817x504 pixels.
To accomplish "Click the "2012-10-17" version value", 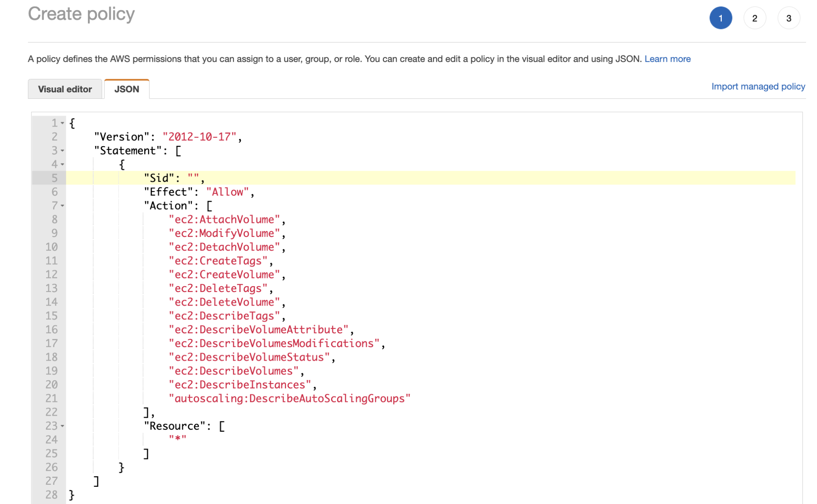I will pyautogui.click(x=199, y=137).
